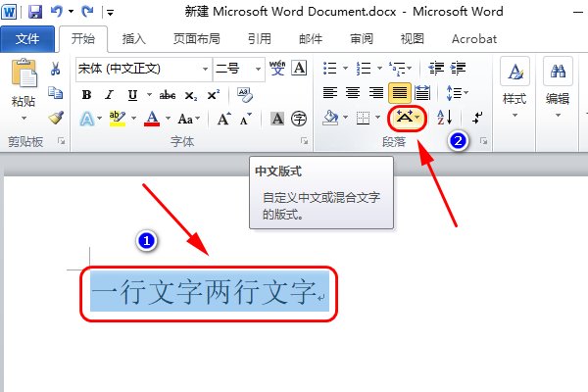This screenshot has width=588, height=392.
Task: Expand the line spacing dropdown
Action: (x=465, y=93)
